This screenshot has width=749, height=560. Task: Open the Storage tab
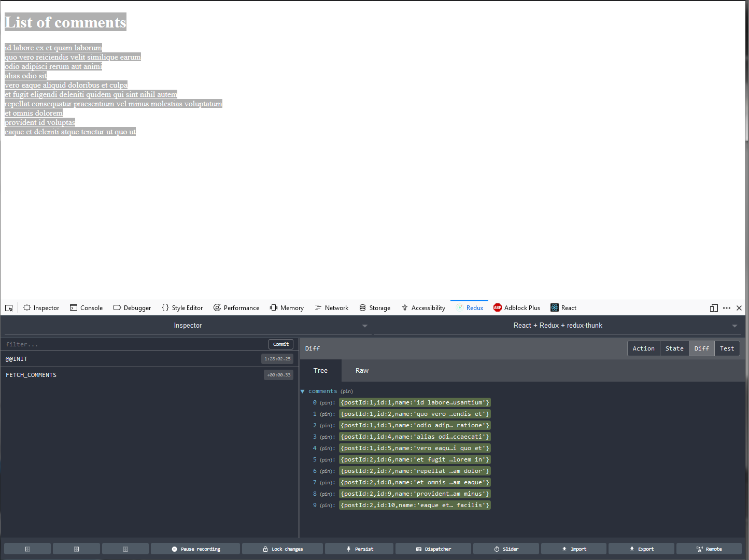[x=375, y=308]
